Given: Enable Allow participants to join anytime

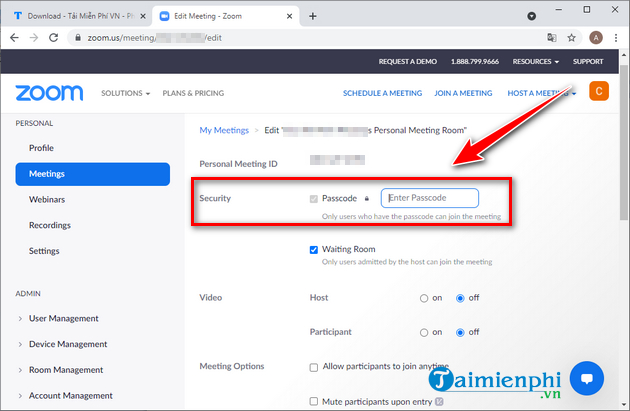Looking at the screenshot, I should coord(314,367).
